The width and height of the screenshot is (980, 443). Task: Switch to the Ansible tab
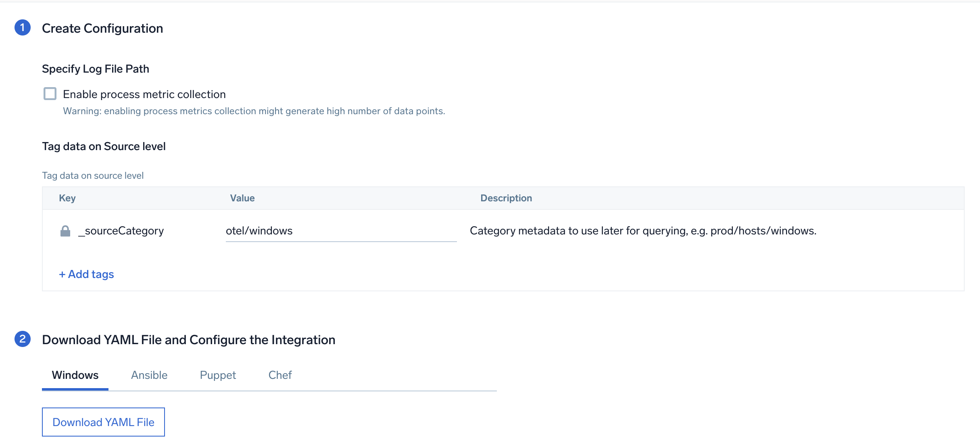point(149,375)
